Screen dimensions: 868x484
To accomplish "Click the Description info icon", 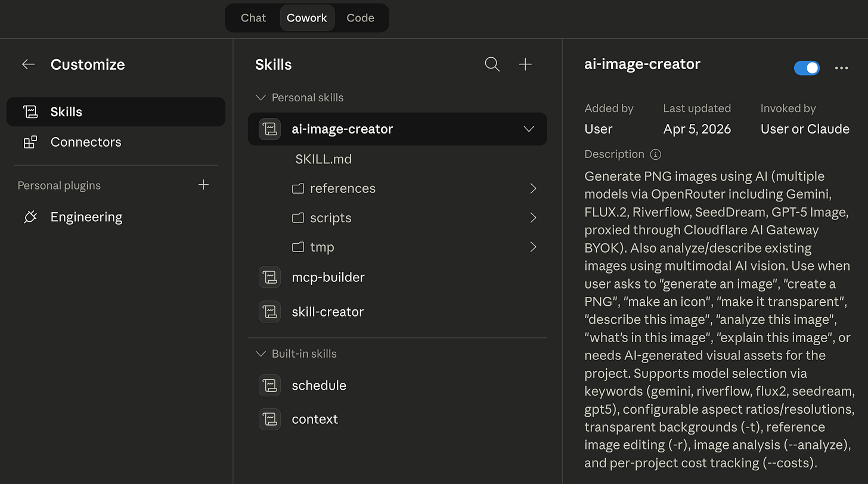I will 655,154.
